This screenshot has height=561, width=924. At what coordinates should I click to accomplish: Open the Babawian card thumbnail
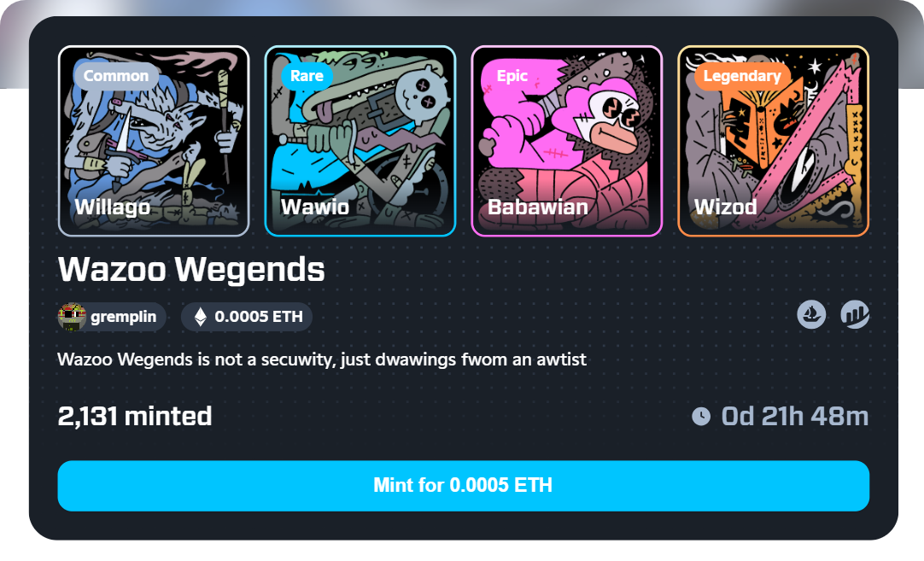pyautogui.click(x=567, y=141)
